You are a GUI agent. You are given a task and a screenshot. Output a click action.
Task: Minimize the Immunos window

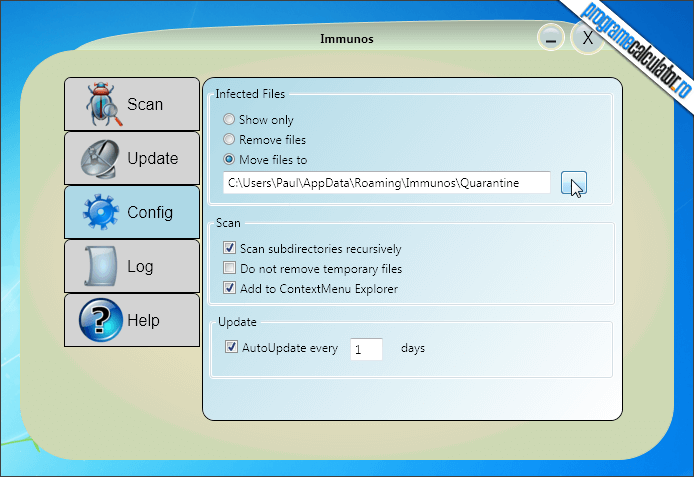(x=551, y=38)
